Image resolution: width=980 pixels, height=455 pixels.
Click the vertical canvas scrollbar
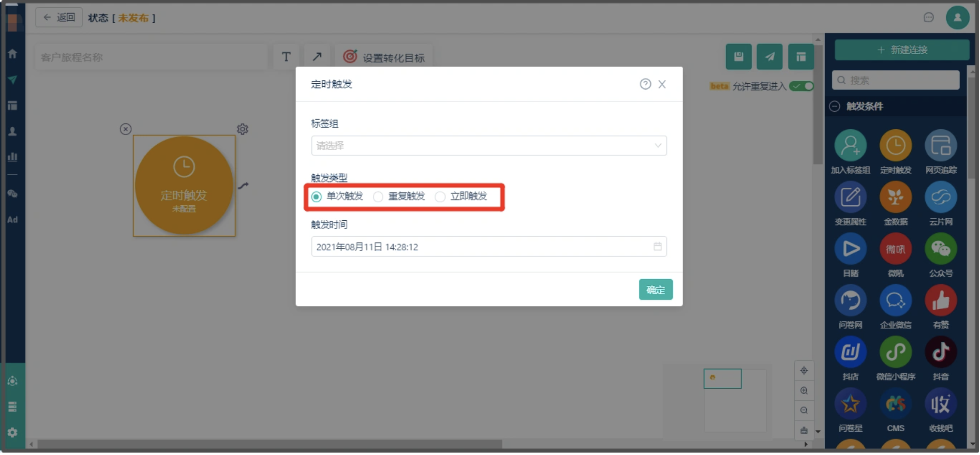point(818,104)
